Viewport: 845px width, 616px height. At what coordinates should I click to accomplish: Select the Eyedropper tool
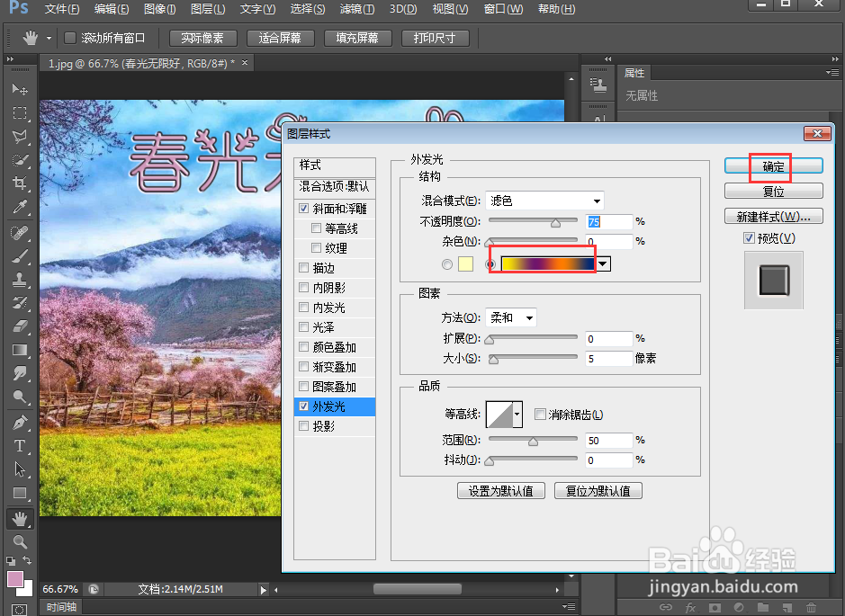click(x=20, y=208)
